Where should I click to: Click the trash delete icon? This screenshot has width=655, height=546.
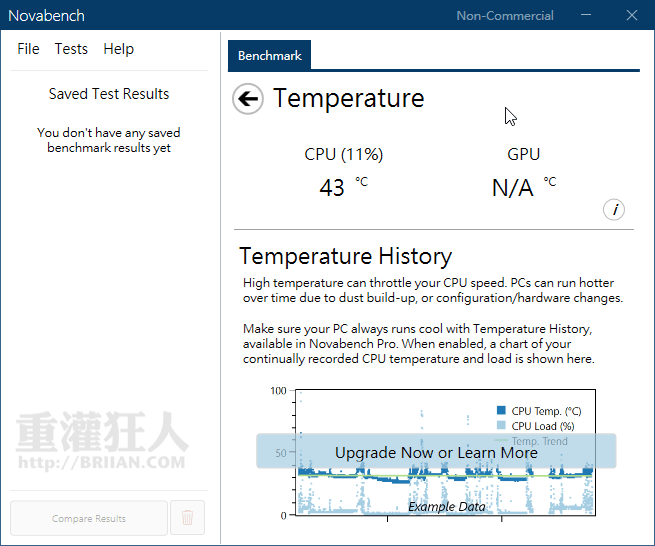point(188,518)
